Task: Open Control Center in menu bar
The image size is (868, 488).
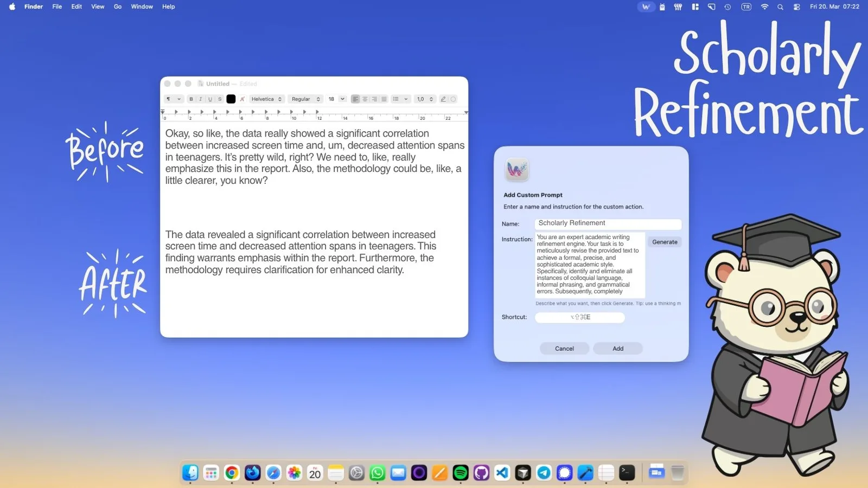Action: click(796, 7)
